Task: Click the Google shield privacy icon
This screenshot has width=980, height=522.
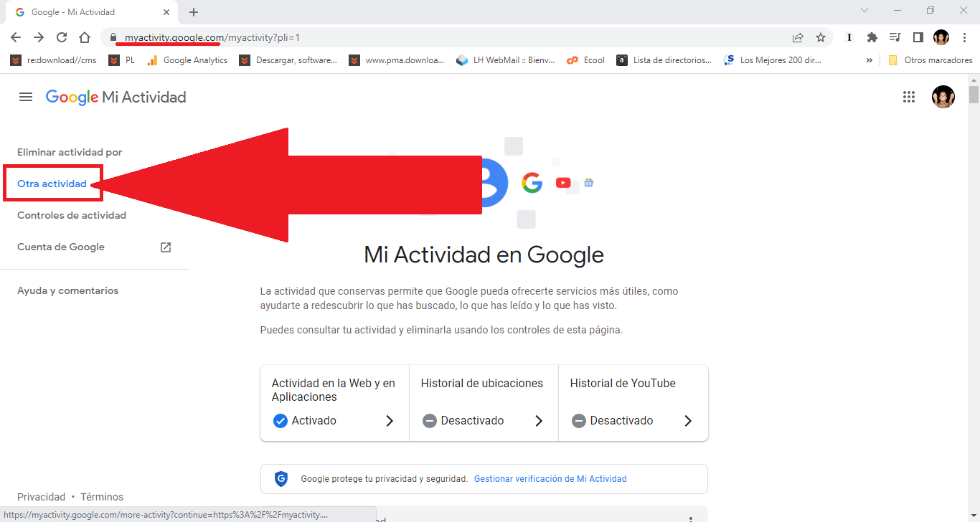Action: coord(281,479)
